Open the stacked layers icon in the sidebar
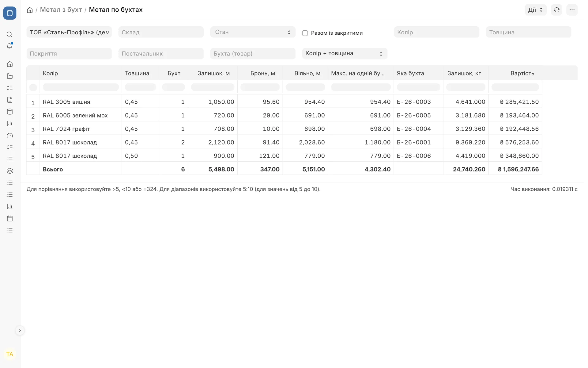Image resolution: width=588 pixels, height=368 pixels. click(x=10, y=171)
